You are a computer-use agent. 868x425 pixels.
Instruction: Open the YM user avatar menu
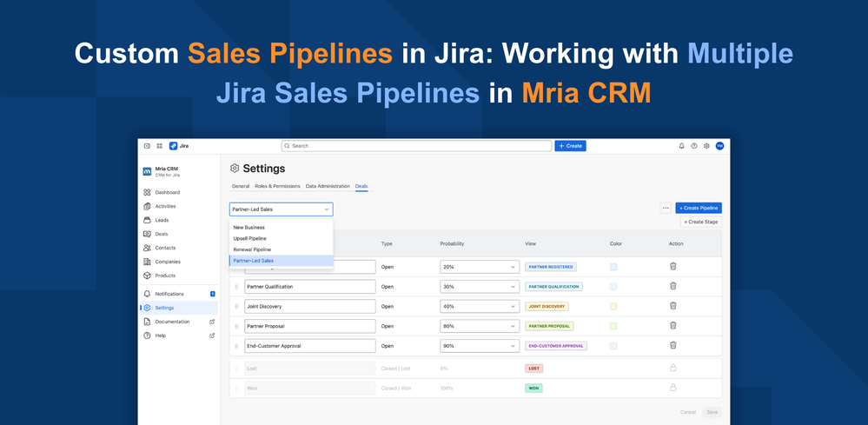pyautogui.click(x=719, y=146)
